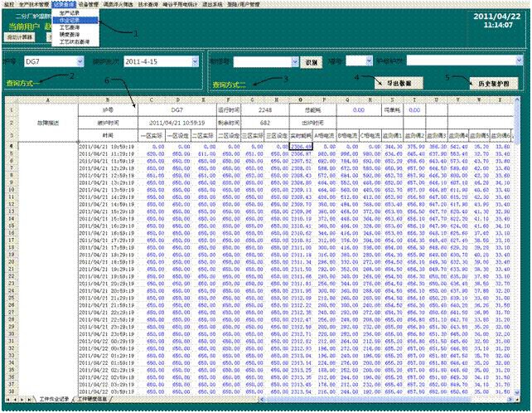The height and width of the screenshot is (413, 532).
Task: Expand the wide dropdown at far right
Action: coord(518,61)
